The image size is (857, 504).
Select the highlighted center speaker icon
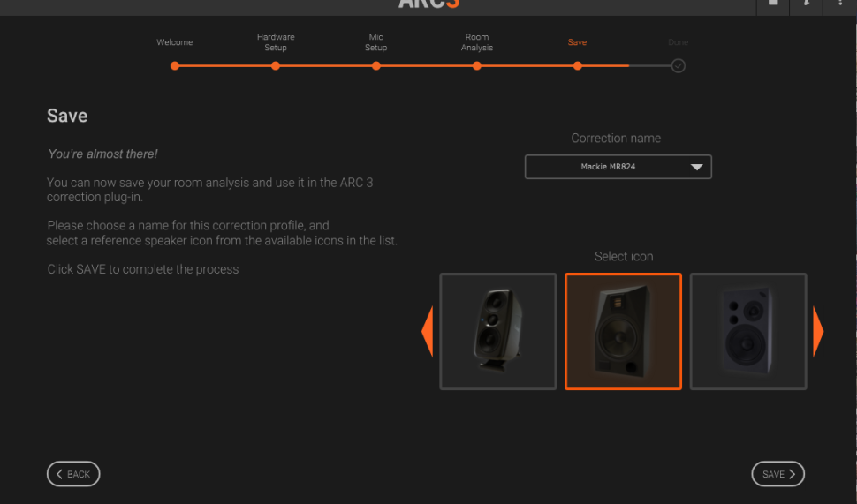(x=623, y=331)
